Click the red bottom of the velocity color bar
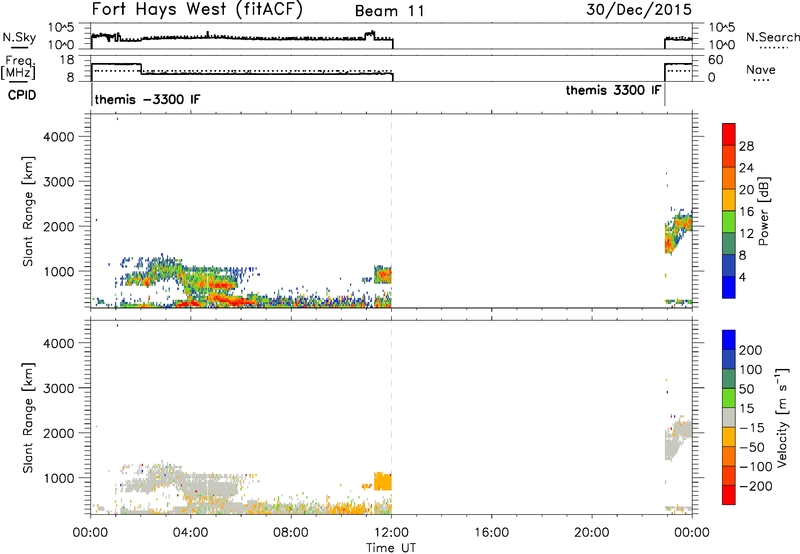This screenshot has height=554, width=800. click(729, 495)
